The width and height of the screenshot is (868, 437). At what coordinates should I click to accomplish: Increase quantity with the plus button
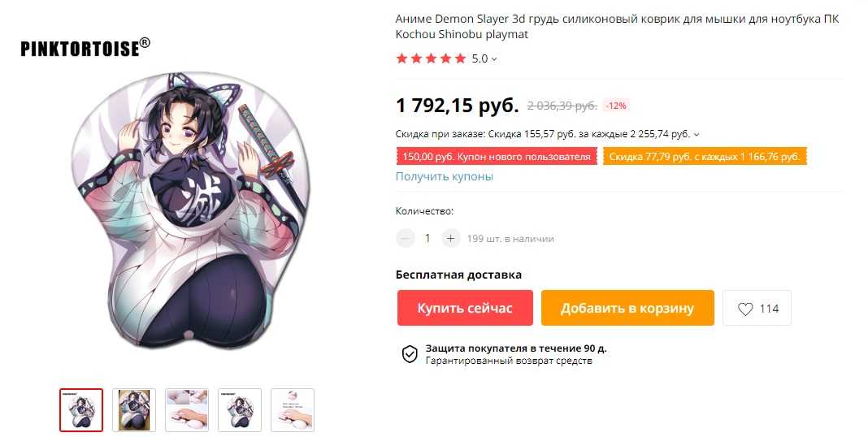coord(450,239)
